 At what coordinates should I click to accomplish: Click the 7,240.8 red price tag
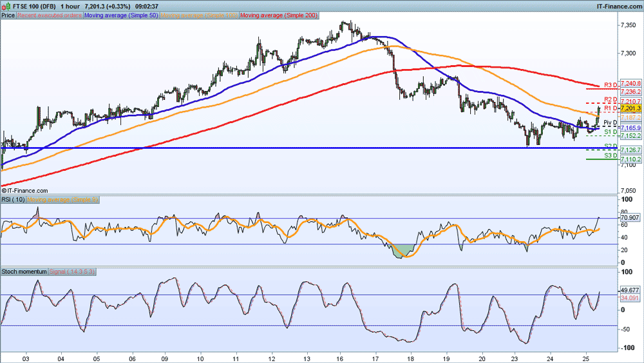631,84
